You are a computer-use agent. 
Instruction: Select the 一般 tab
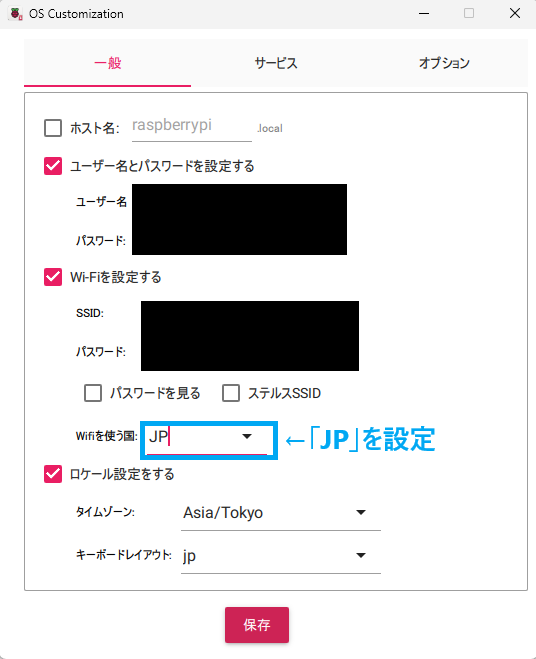coord(108,63)
